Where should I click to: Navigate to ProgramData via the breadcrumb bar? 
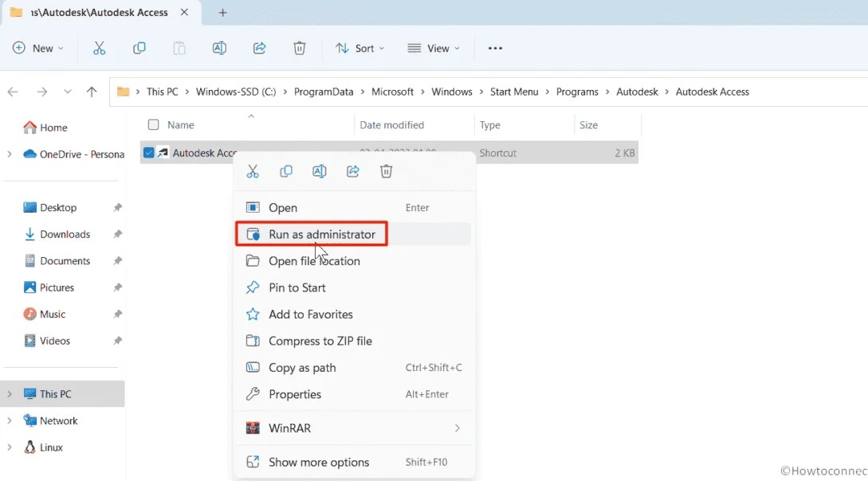324,92
